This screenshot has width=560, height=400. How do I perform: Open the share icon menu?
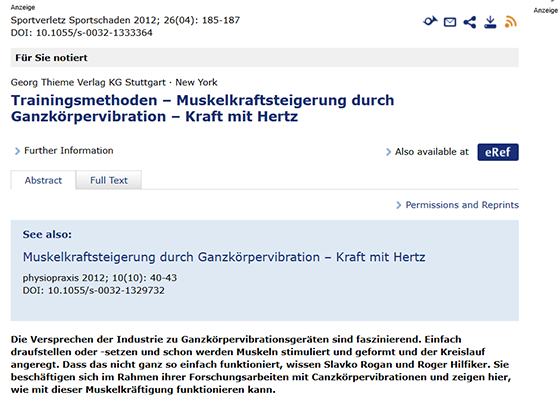click(x=470, y=22)
